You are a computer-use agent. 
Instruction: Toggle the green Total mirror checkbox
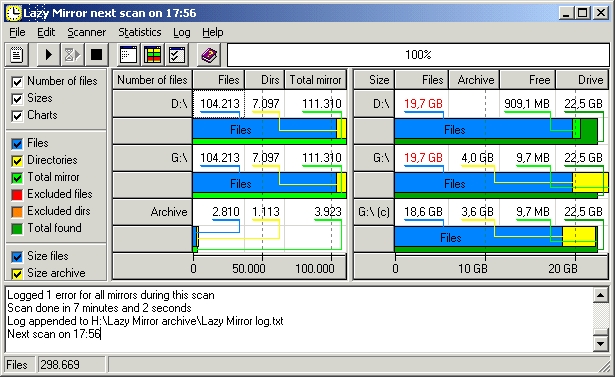coord(17,178)
